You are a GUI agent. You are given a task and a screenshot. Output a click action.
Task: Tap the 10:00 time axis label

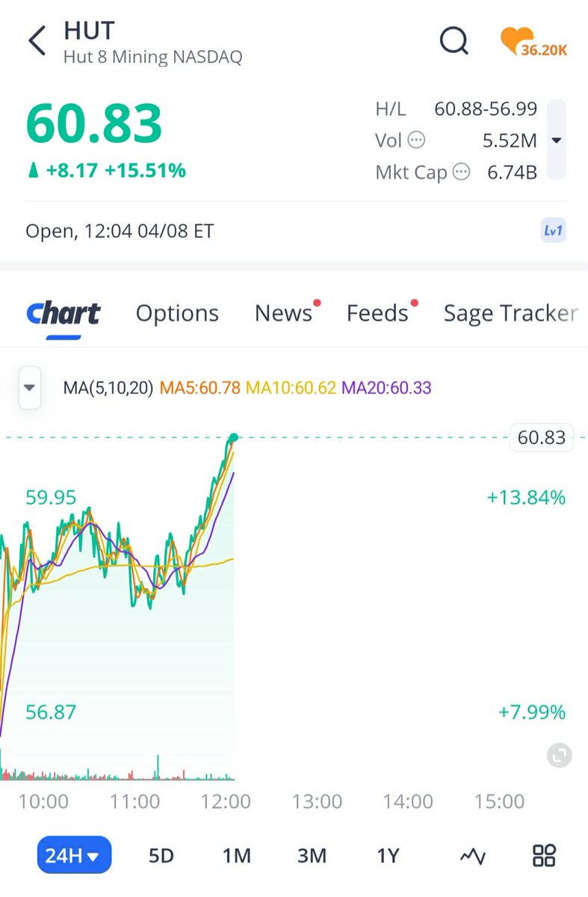point(43,801)
